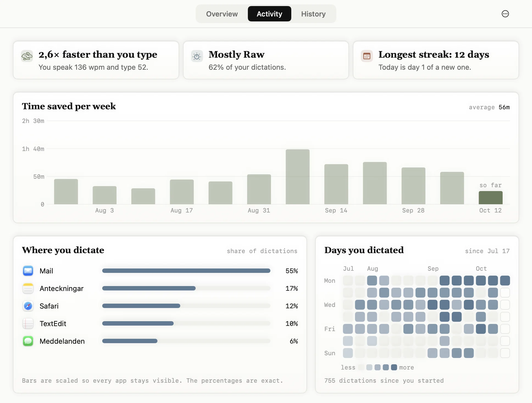Click the 'Mostly Raw' card heading

237,54
